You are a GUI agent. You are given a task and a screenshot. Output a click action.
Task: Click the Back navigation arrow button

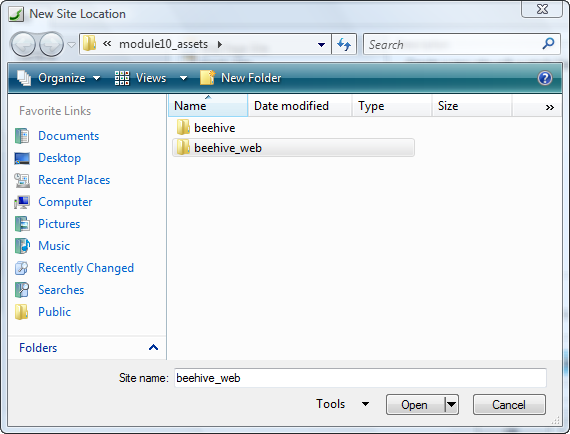click(23, 44)
